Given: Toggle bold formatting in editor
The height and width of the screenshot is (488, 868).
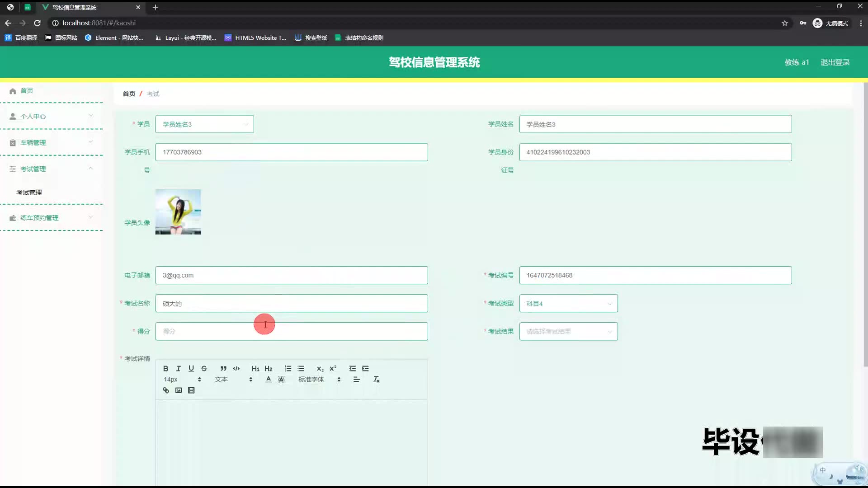Looking at the screenshot, I should coord(165,369).
